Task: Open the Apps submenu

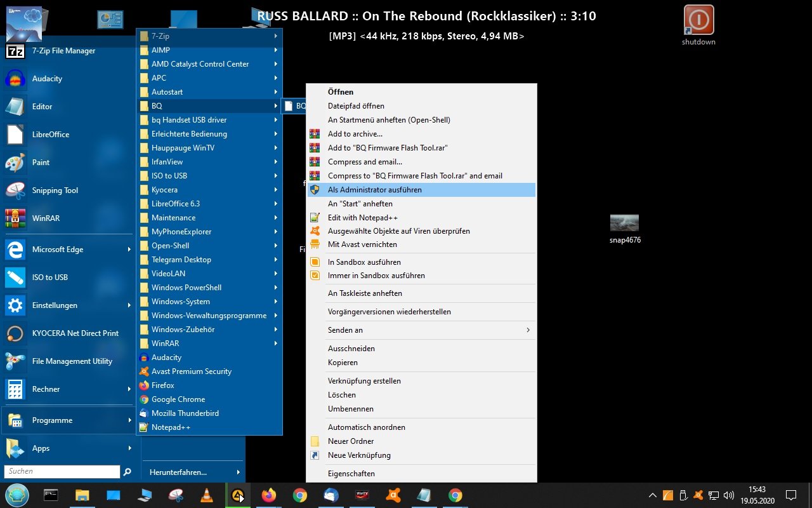Action: 68,448
